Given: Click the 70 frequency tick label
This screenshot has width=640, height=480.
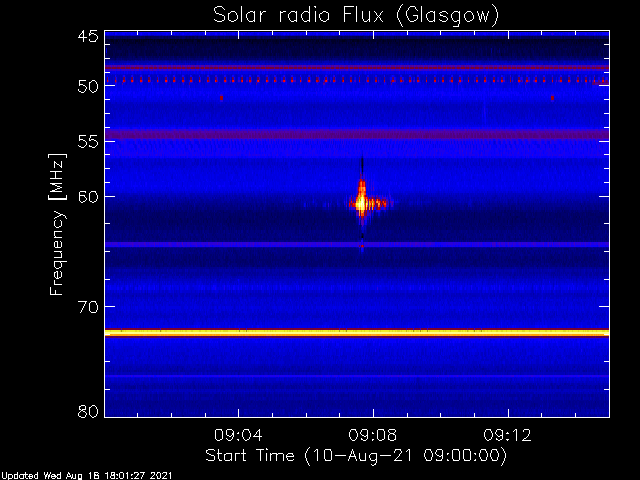Looking at the screenshot, I should point(88,307).
